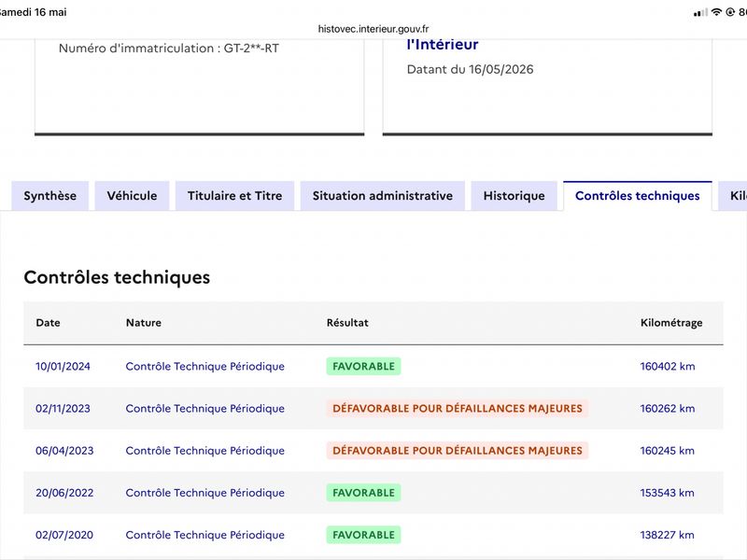Open the partially visible Kilométrage tab
The image size is (747, 560).
pyautogui.click(x=734, y=196)
